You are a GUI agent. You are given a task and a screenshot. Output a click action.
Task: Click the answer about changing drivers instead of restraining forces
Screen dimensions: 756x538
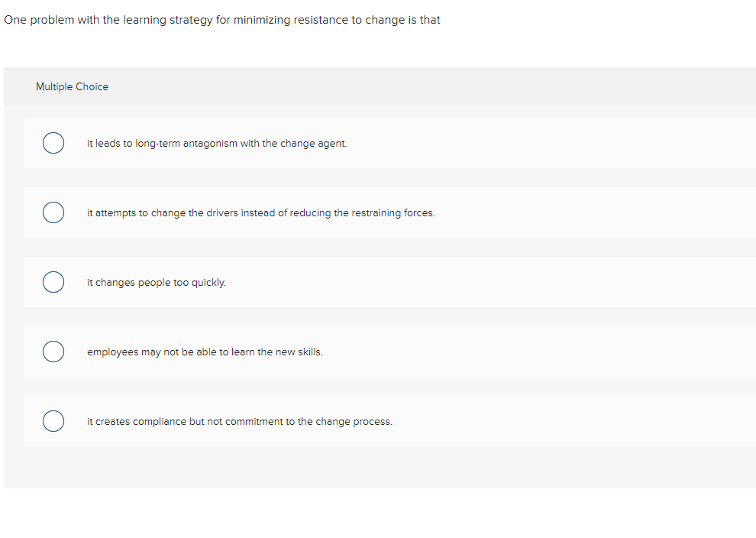tap(262, 212)
